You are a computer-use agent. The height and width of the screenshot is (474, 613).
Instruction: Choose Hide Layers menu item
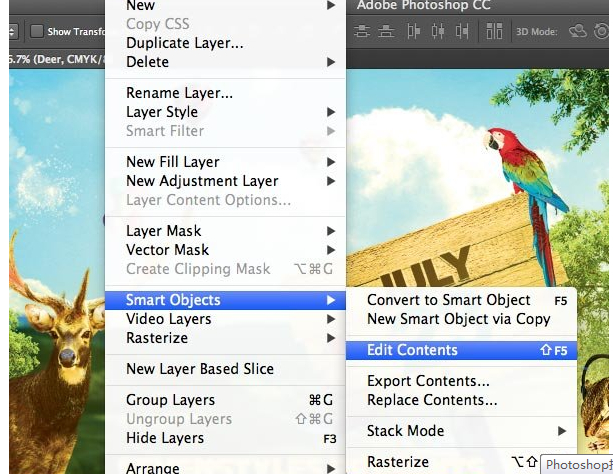point(225,438)
